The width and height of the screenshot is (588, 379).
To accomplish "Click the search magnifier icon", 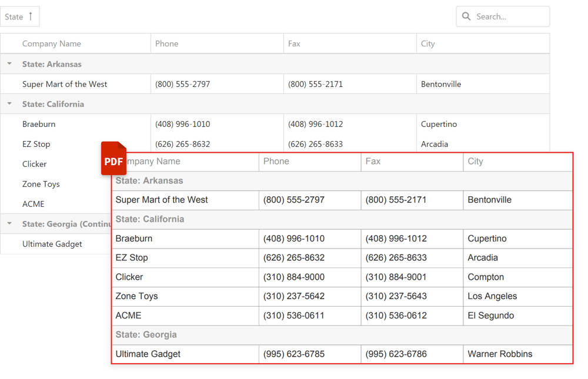I will (x=466, y=16).
